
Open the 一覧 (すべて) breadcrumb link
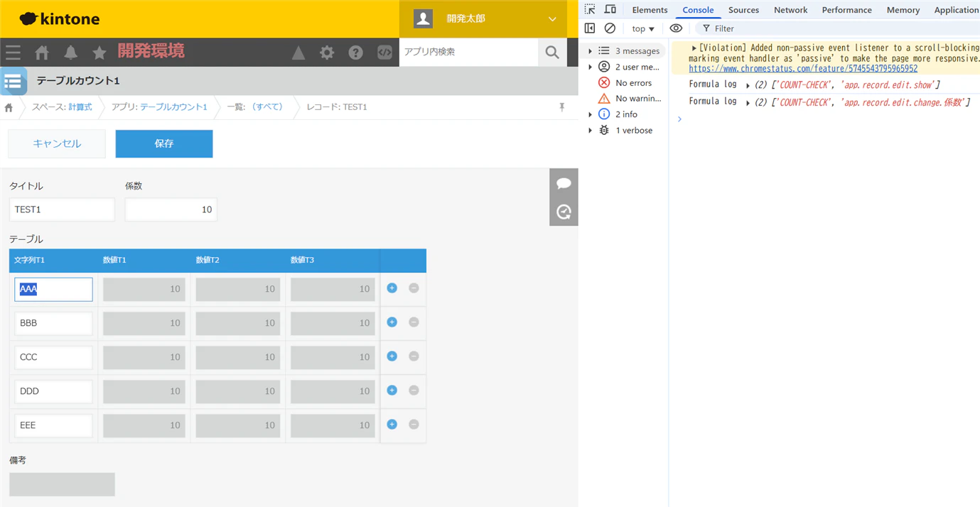coord(267,107)
